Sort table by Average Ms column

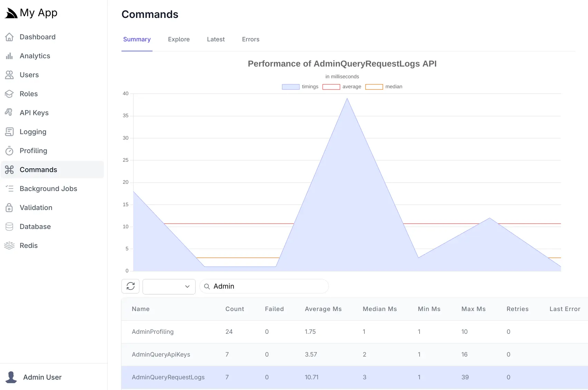pyautogui.click(x=323, y=309)
